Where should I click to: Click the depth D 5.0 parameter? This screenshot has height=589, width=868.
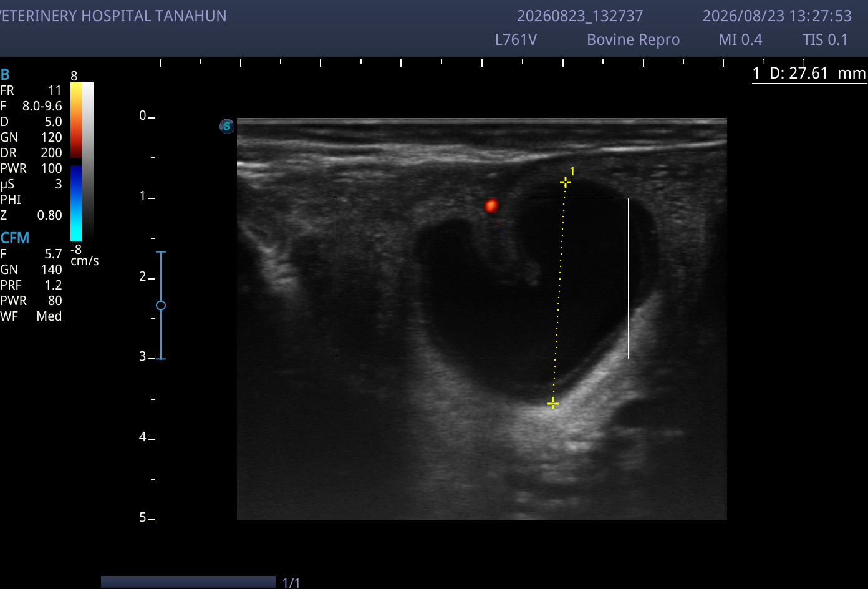[x=31, y=122]
